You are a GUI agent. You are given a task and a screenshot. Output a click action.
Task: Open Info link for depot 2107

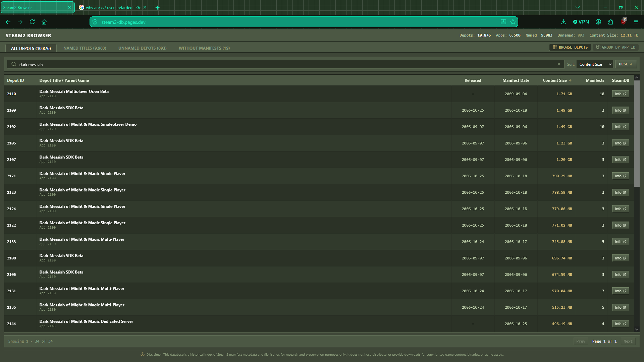point(620,160)
